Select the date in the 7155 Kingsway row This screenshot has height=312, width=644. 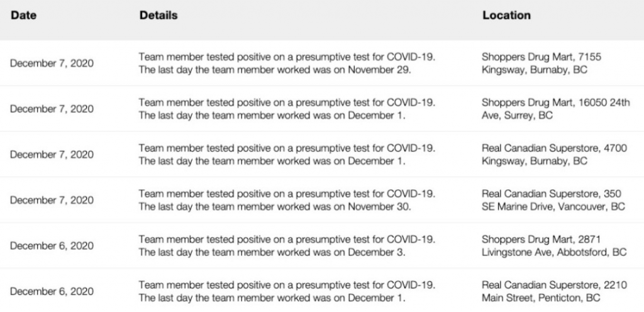(x=52, y=64)
